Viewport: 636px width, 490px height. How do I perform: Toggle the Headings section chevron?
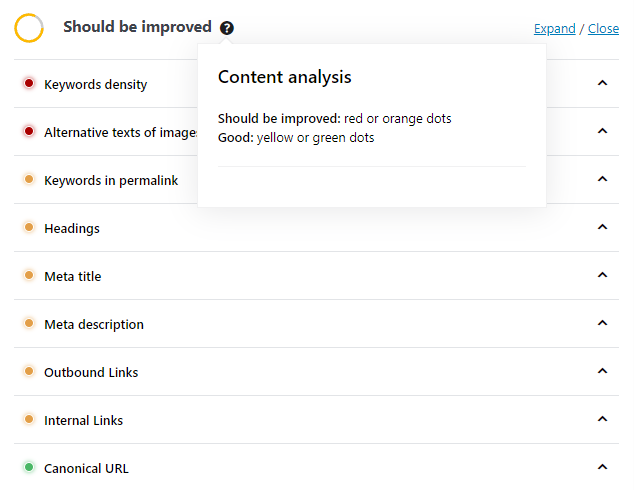[602, 227]
